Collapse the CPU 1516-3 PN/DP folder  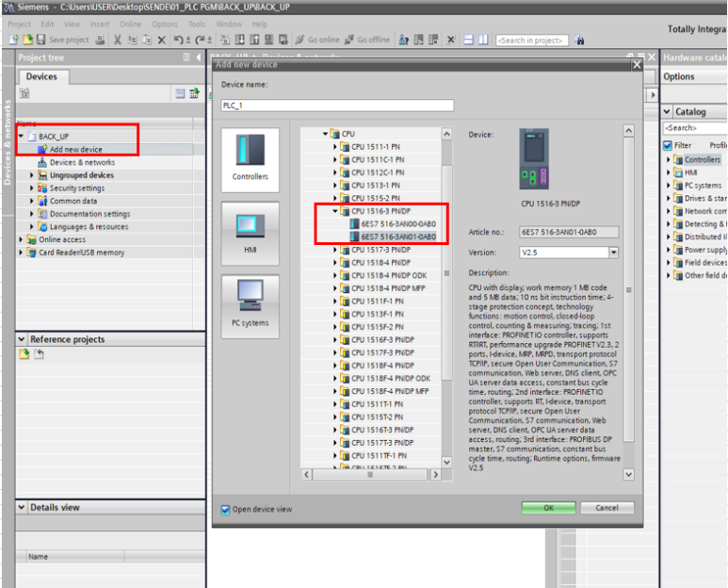point(334,211)
